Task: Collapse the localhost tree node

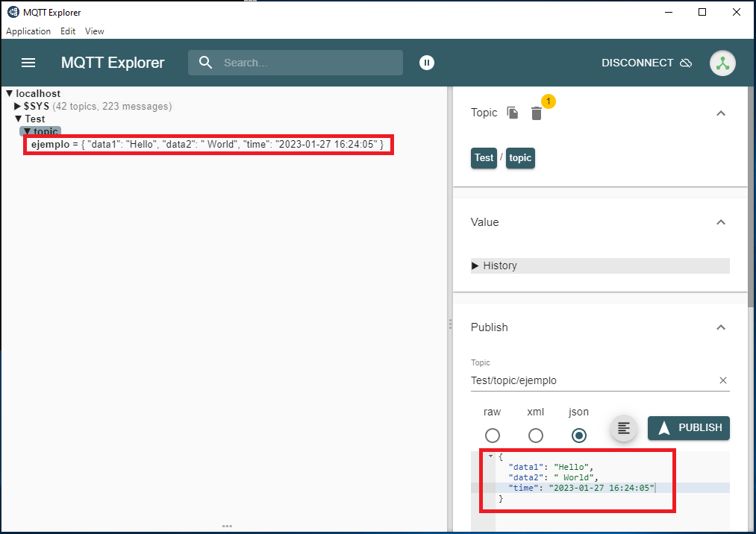Action: tap(9, 93)
